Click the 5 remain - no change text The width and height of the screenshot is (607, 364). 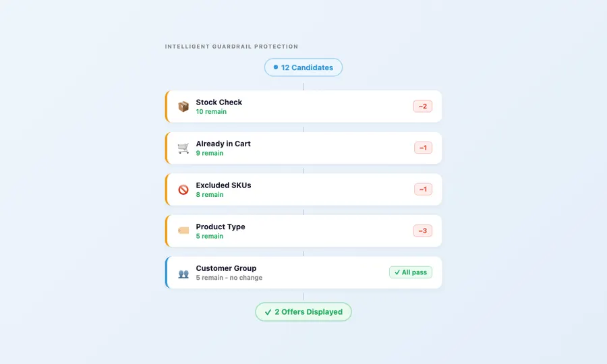[229, 278]
